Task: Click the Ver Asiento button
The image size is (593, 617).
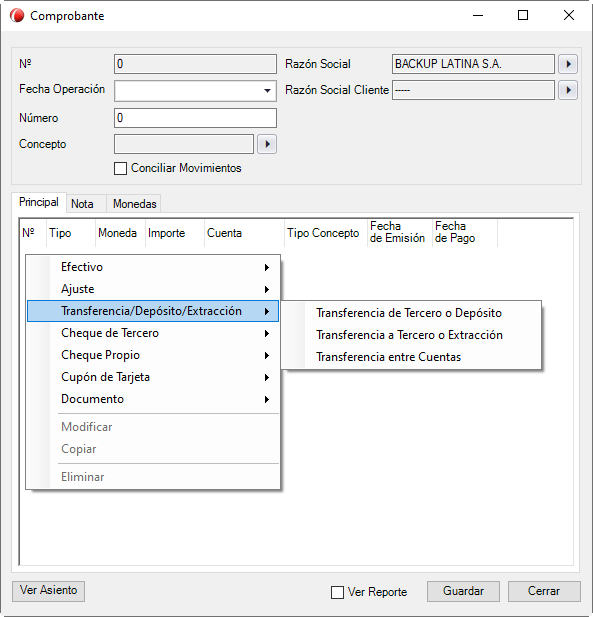Action: [48, 591]
